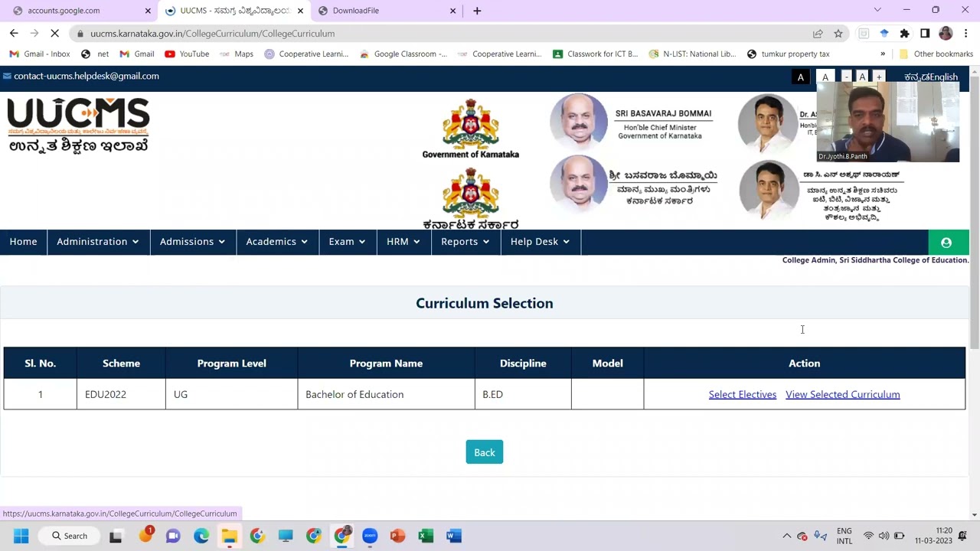Open Microsoft Edge from the taskbar

pyautogui.click(x=201, y=536)
